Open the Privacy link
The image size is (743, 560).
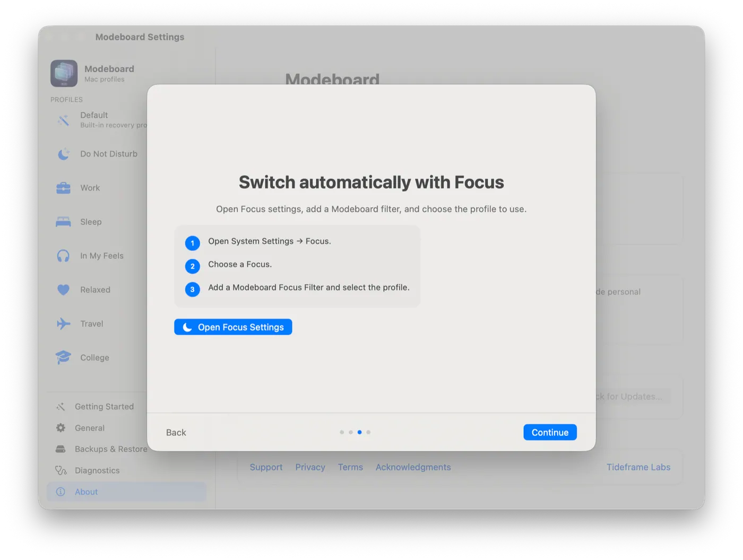tap(310, 467)
